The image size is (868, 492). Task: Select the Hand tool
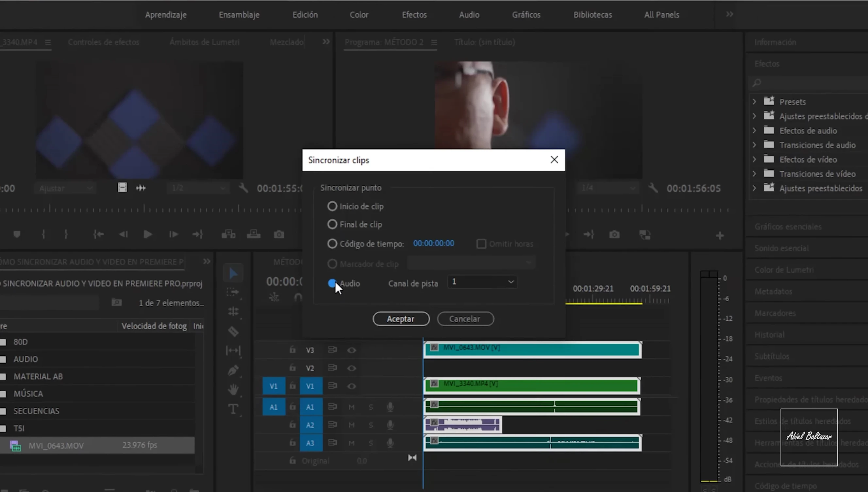(x=233, y=390)
